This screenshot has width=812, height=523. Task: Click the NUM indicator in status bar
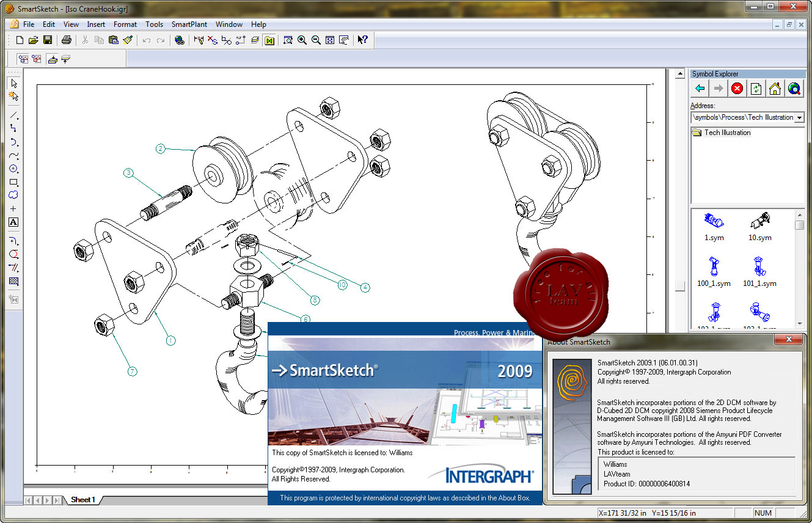[764, 513]
